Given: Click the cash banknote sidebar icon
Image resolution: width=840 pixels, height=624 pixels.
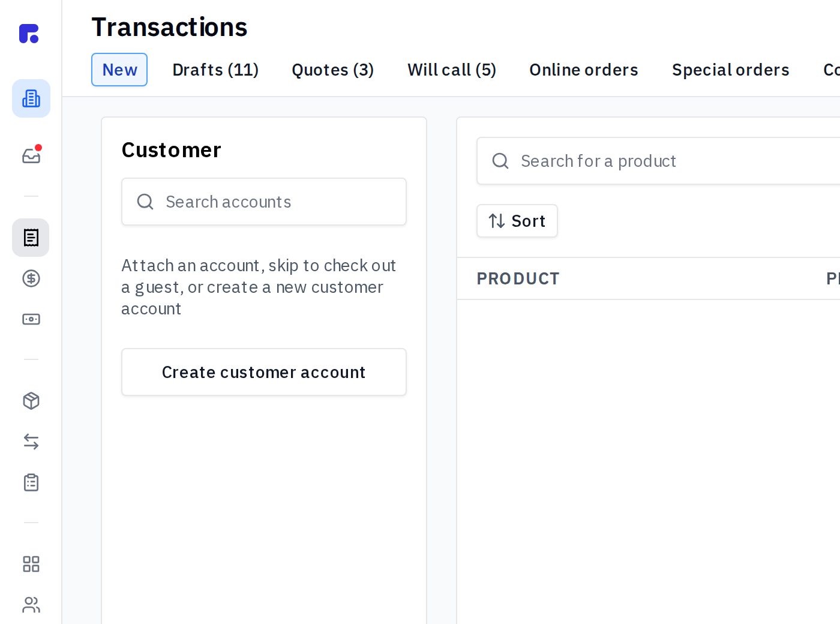Looking at the screenshot, I should pyautogui.click(x=31, y=319).
